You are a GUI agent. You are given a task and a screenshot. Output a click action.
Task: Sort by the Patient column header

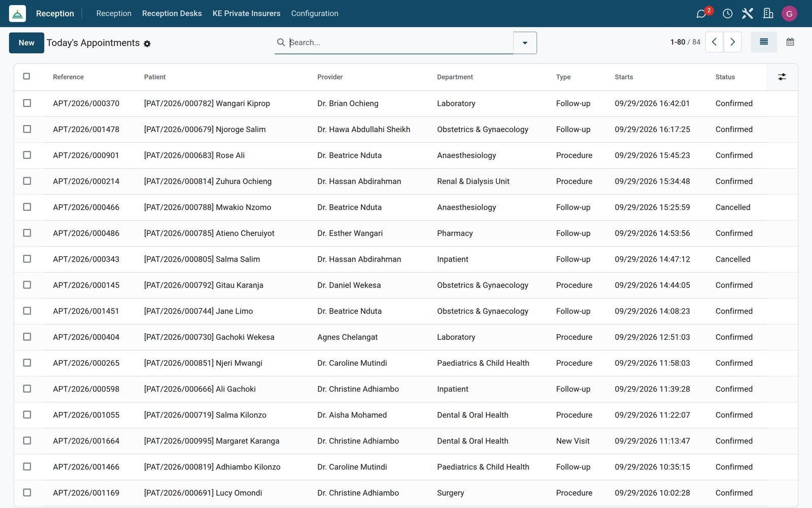coord(155,77)
